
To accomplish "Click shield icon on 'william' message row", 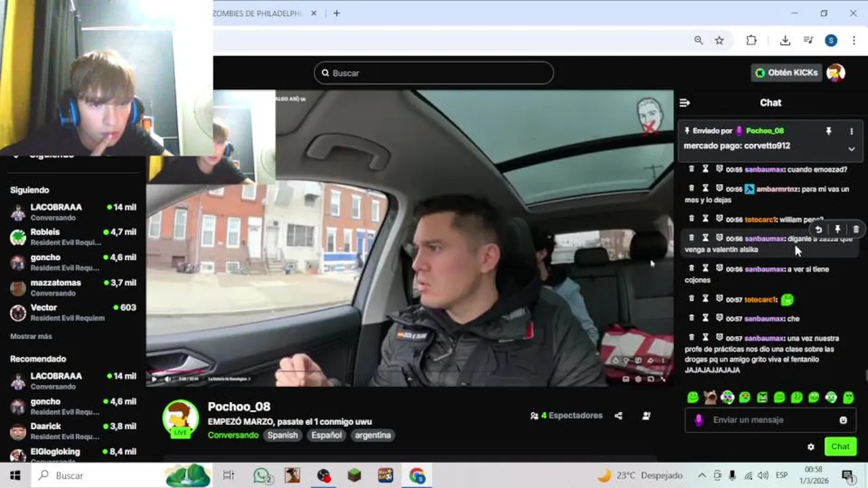I will 719,218.
